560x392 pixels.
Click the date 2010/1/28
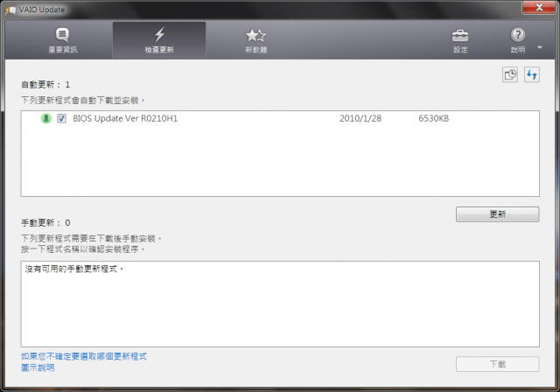pyautogui.click(x=360, y=118)
